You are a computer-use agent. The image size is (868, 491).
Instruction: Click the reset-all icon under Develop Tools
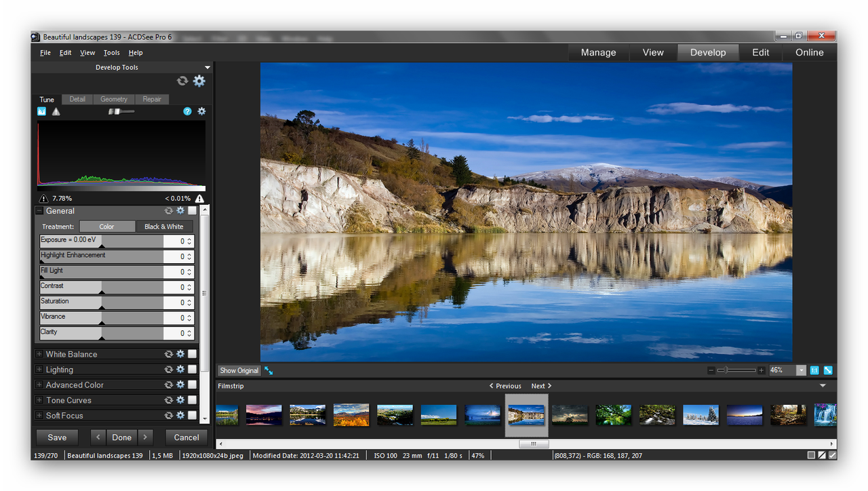[x=182, y=81]
